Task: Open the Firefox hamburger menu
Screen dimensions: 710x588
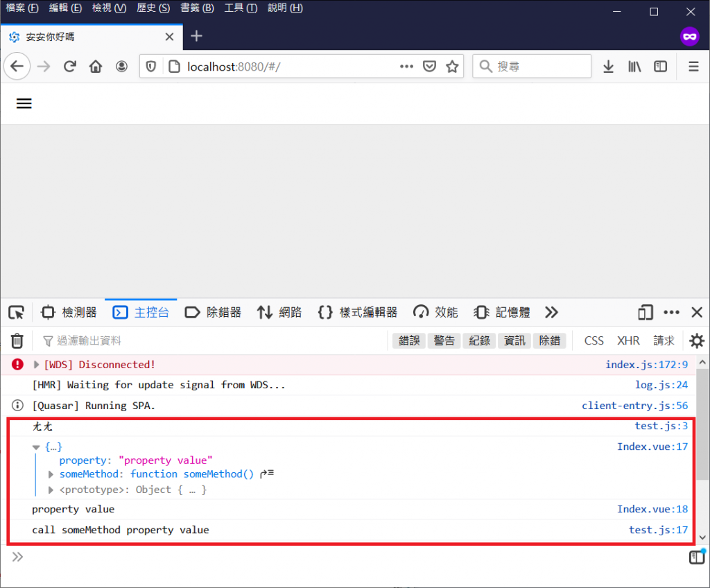Action: 693,67
